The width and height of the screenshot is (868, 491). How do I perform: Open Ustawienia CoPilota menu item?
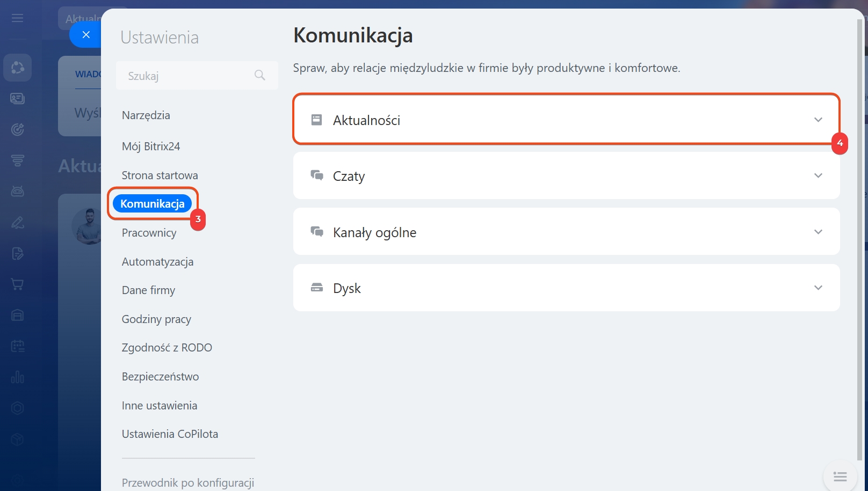pyautogui.click(x=170, y=434)
